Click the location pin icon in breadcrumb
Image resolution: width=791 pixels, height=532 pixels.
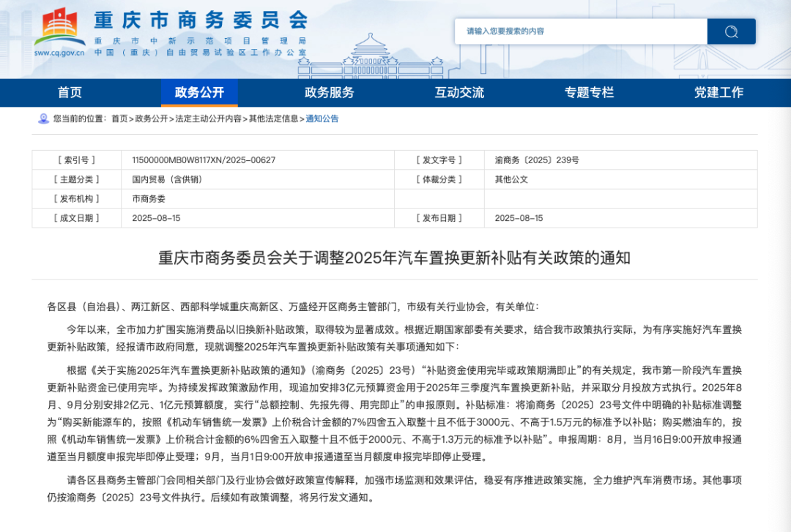[x=43, y=119]
